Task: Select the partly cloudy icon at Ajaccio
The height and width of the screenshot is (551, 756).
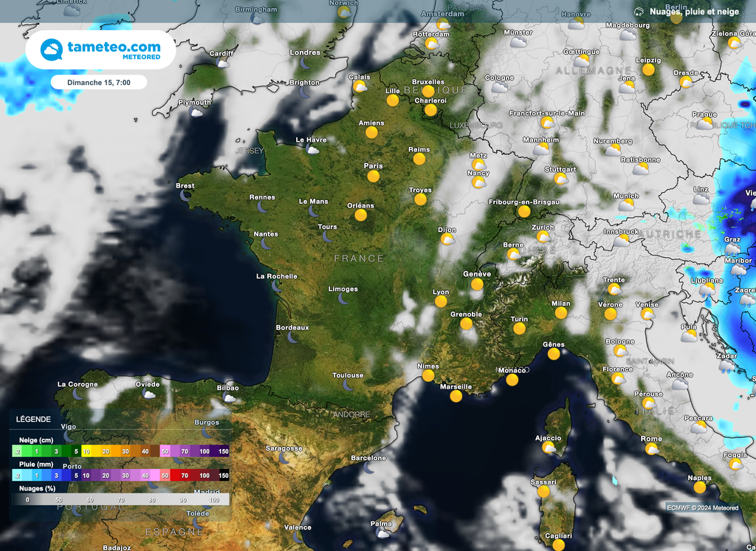Action: click(549, 448)
